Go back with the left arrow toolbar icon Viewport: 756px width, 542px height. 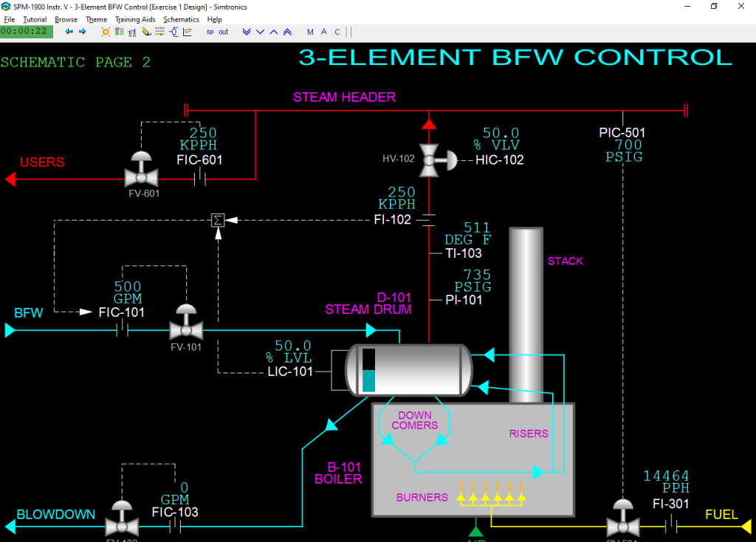(69, 32)
